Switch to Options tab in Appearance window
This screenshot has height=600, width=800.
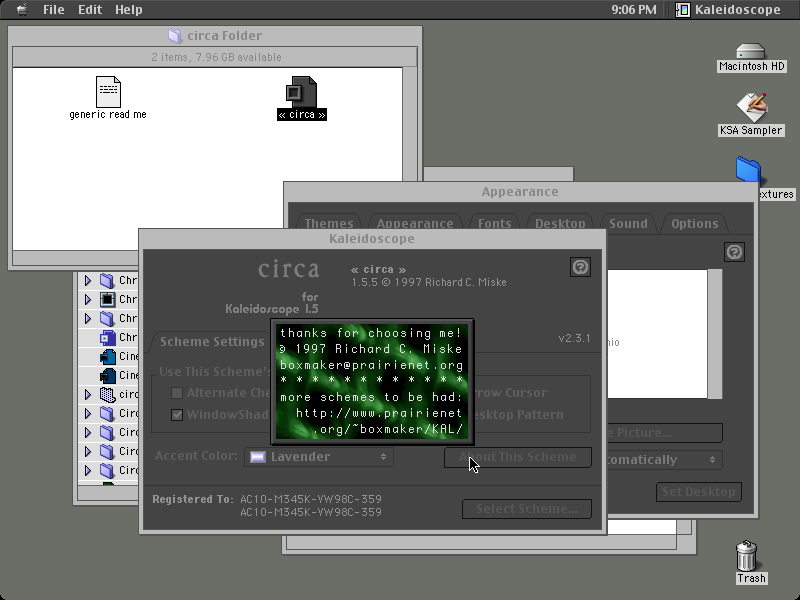[694, 223]
